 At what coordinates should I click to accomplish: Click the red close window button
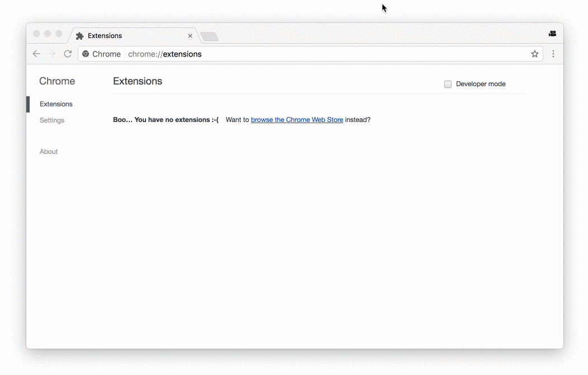click(36, 34)
